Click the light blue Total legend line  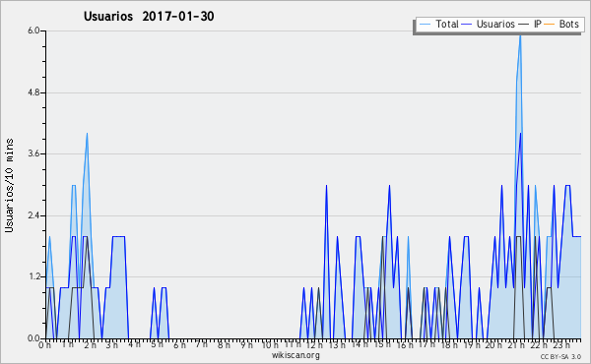426,25
